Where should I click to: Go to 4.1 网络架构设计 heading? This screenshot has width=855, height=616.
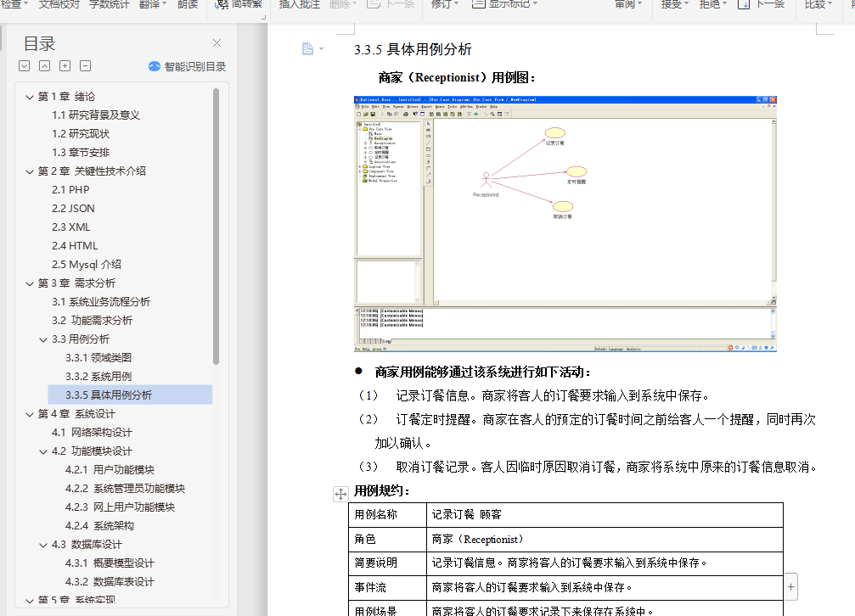pos(93,433)
